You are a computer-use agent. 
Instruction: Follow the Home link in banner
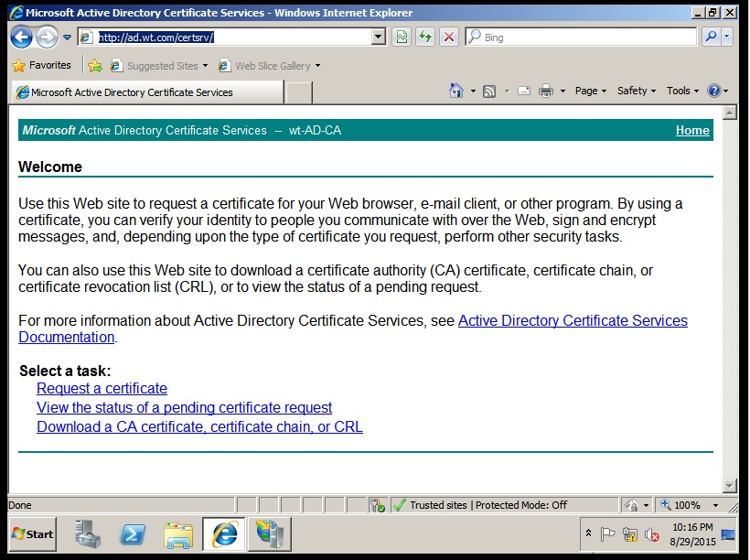click(692, 130)
